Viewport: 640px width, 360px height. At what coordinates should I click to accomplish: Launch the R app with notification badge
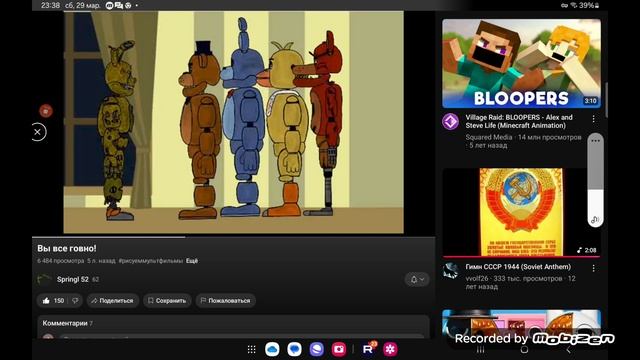click(368, 349)
